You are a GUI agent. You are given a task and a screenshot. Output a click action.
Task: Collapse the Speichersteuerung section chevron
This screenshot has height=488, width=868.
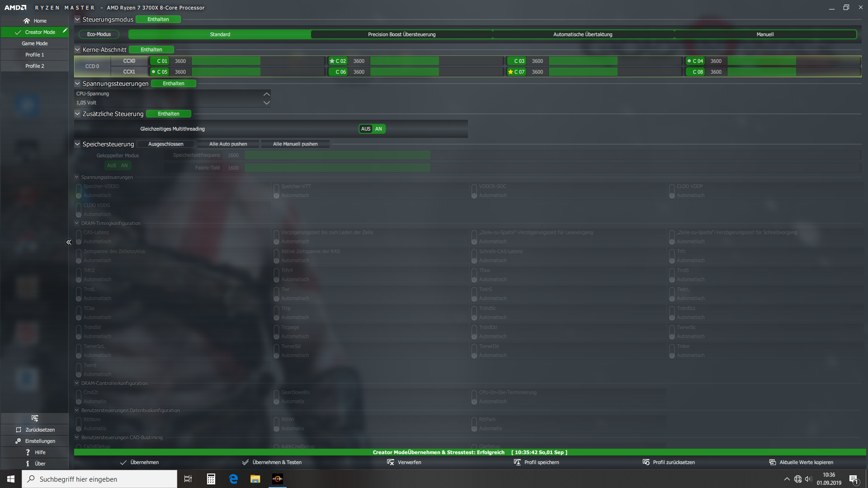click(x=77, y=144)
